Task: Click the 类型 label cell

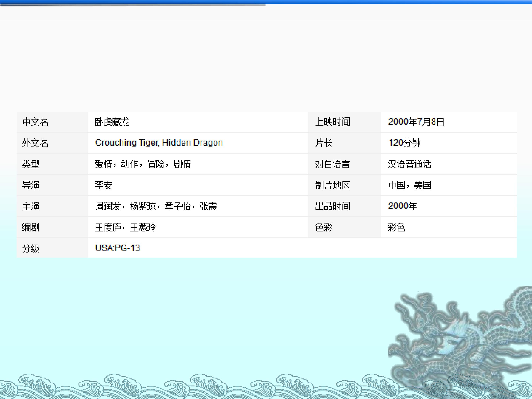Action: click(x=31, y=164)
